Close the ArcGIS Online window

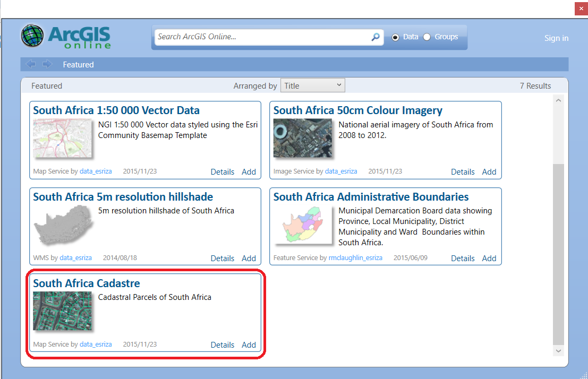click(581, 8)
